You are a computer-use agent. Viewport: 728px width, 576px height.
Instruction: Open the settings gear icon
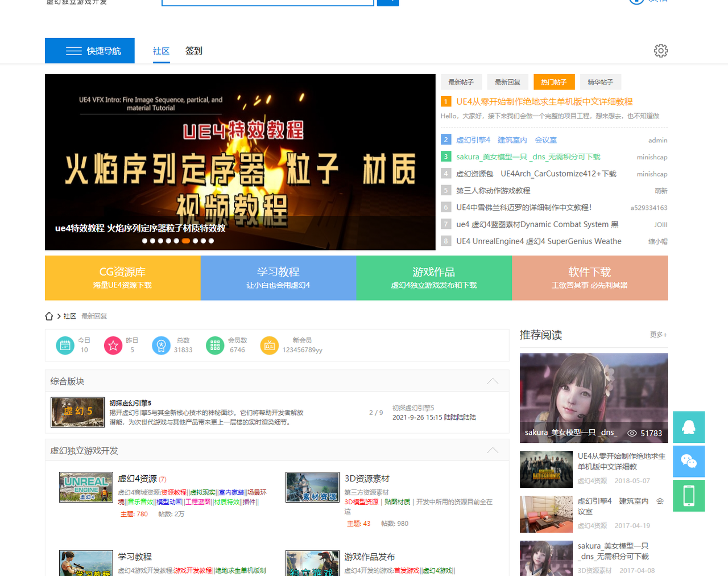click(x=660, y=51)
